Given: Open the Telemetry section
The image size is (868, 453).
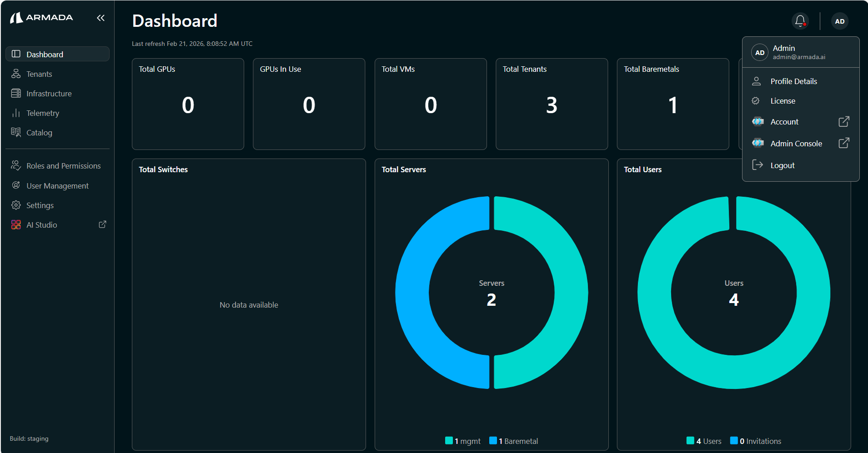Looking at the screenshot, I should (16, 113).
